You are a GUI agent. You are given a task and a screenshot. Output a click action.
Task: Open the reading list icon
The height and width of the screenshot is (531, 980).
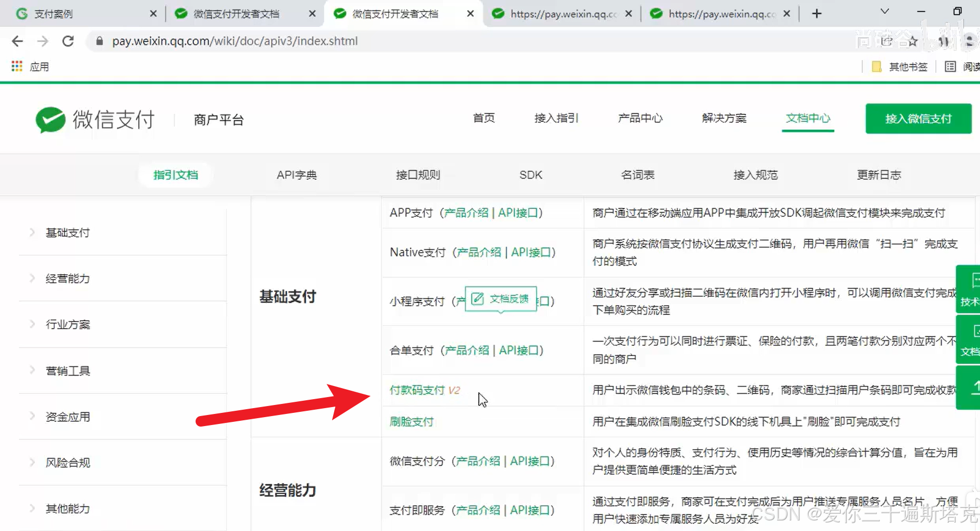click(950, 66)
